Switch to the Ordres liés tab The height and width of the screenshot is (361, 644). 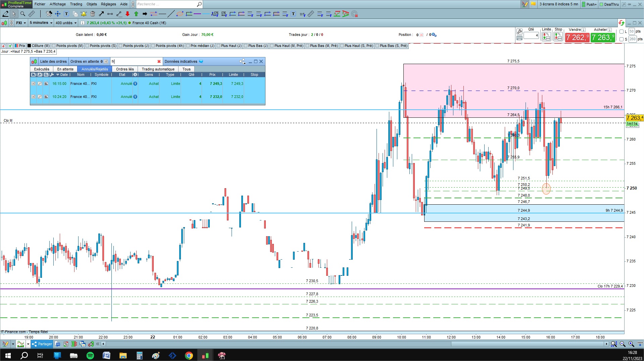pyautogui.click(x=125, y=69)
